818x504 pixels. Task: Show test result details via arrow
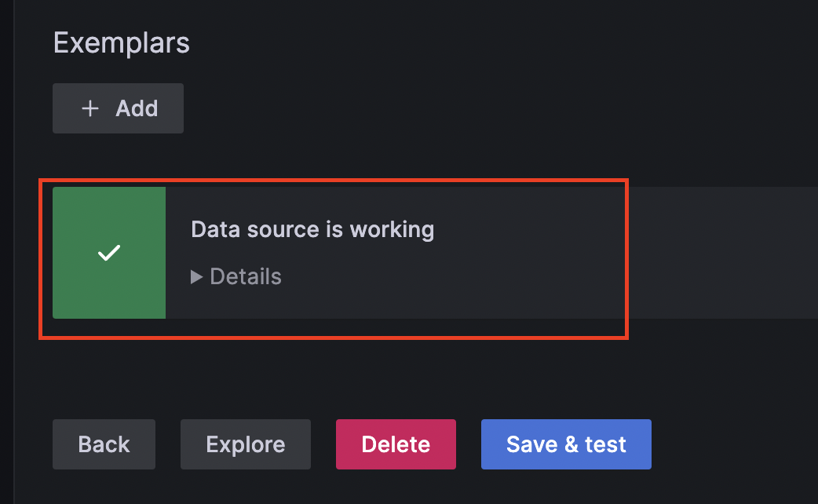(196, 277)
